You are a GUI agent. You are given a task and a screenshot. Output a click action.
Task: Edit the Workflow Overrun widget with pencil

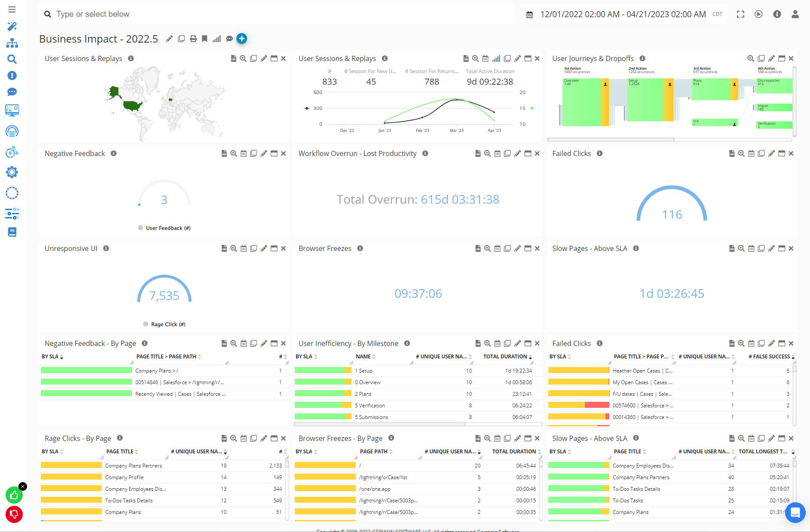coord(518,153)
